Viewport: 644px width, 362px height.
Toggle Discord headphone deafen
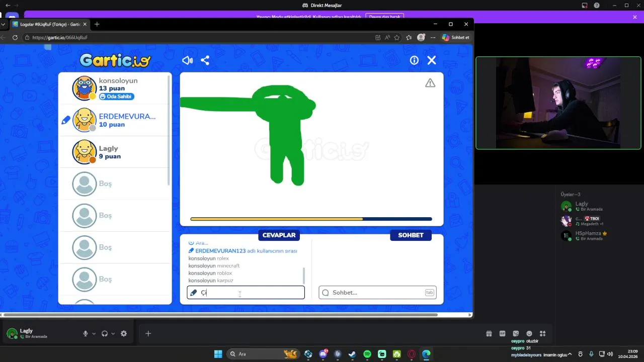click(x=105, y=333)
